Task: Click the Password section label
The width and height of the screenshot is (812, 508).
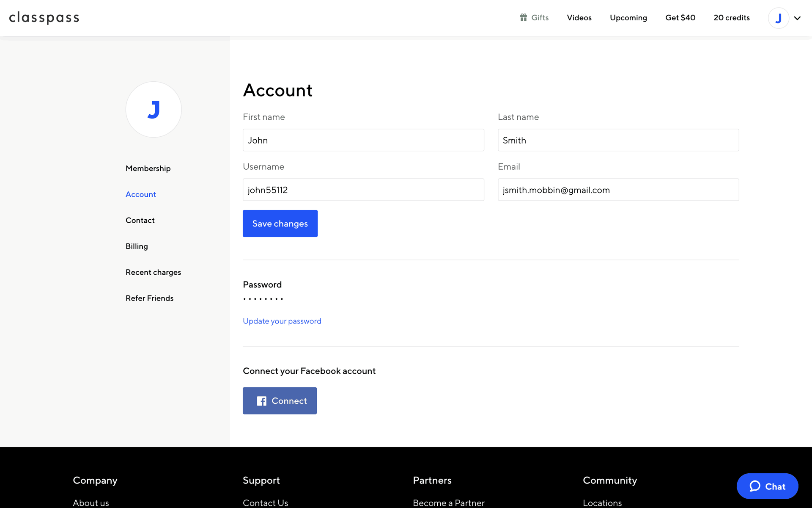Action: 262,284
